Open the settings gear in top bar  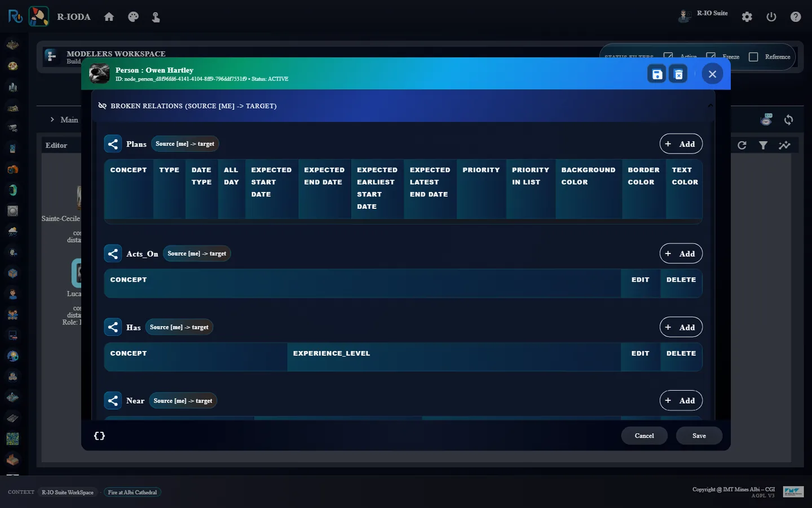point(747,17)
